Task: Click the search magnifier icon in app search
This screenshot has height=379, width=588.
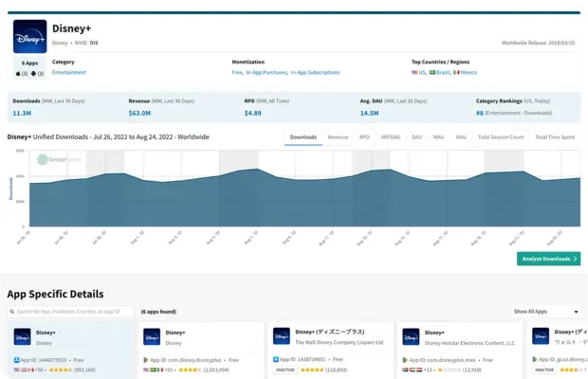Action: click(x=12, y=311)
